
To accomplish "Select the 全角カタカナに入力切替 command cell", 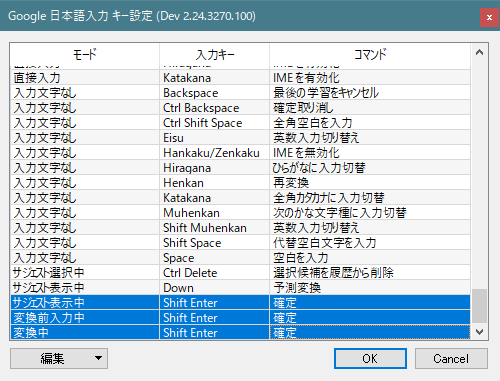I will [x=370, y=198].
